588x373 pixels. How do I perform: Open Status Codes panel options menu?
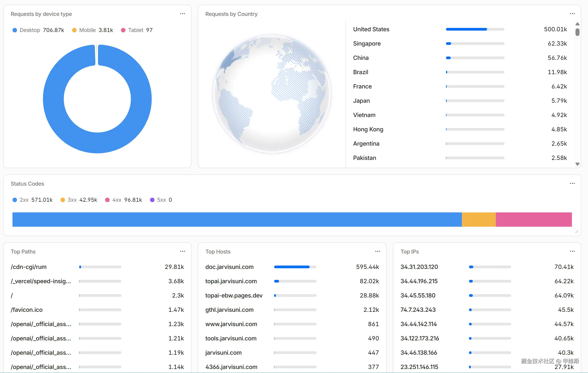point(572,183)
